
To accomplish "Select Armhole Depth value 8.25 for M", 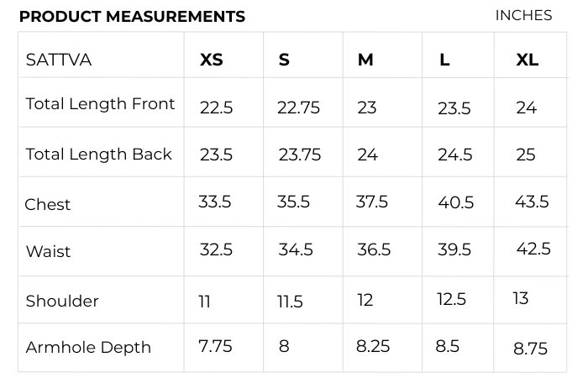I will (373, 346).
